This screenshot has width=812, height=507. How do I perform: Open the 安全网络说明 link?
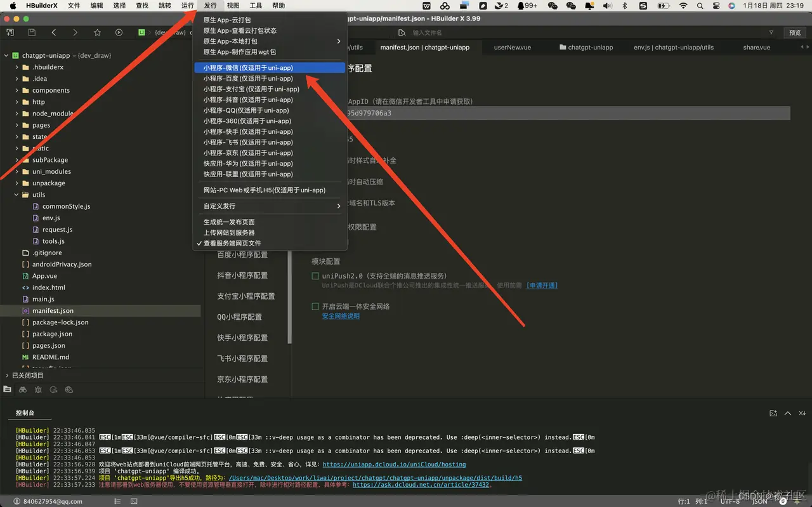point(341,316)
